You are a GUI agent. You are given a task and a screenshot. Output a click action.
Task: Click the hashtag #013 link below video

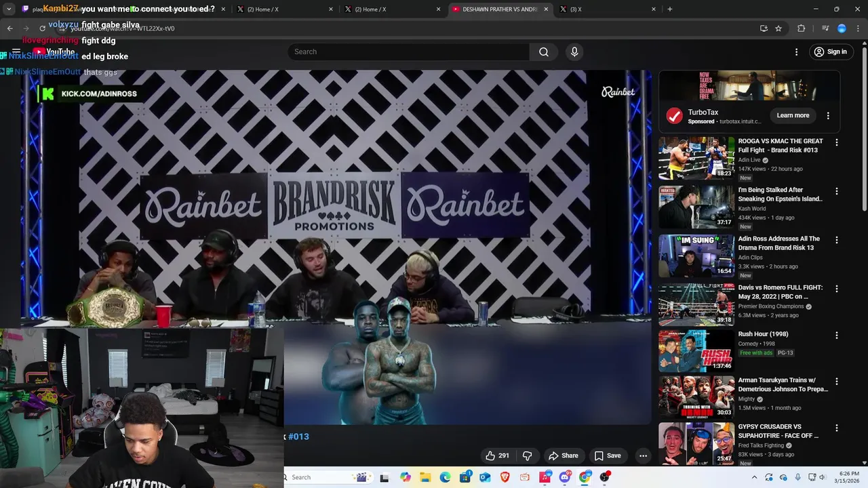[298, 436]
